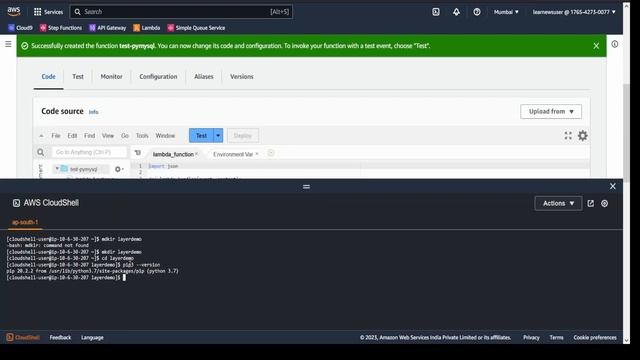Expand the left navigation hamburger menu
The width and height of the screenshot is (640, 360).
(x=8, y=44)
